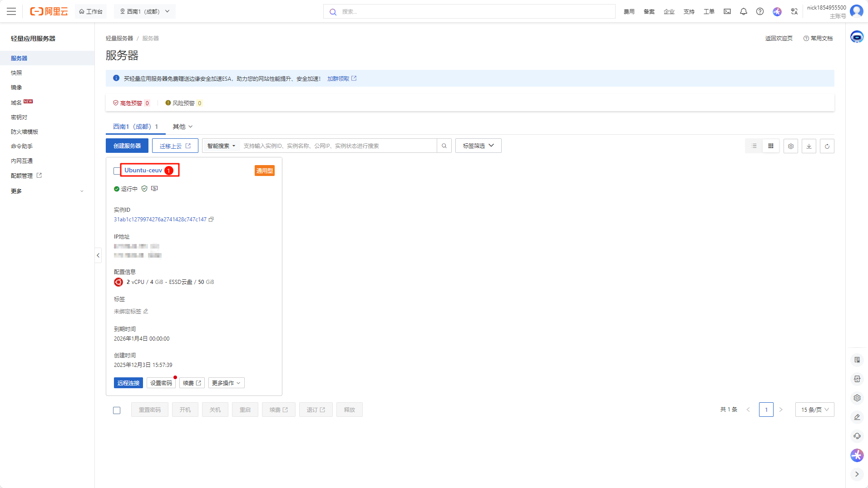Select the Ubuntu-ceuv server checkbox

(x=117, y=171)
